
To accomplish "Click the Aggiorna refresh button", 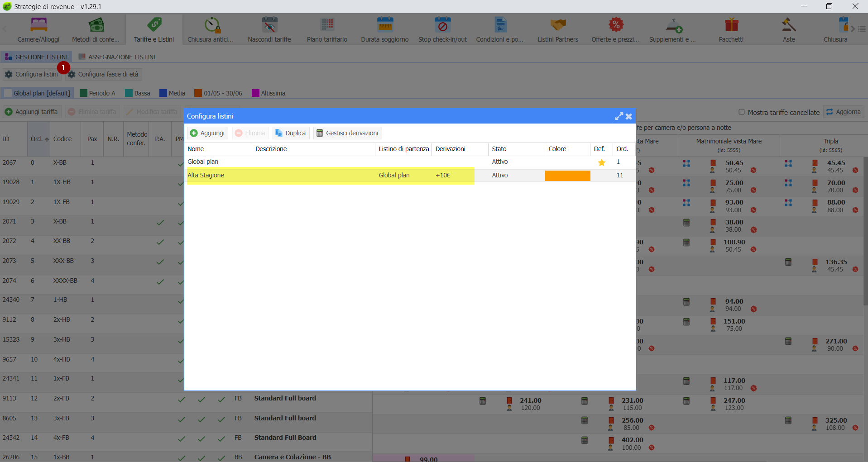I will click(x=843, y=112).
